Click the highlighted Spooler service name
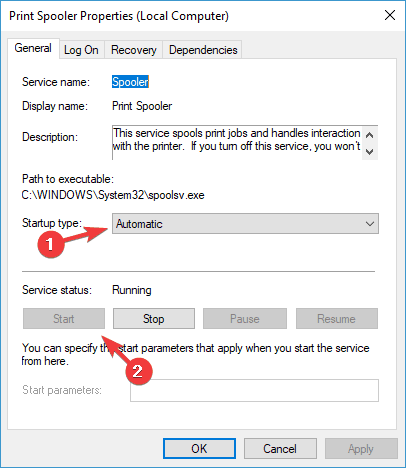Screen dimensions: 406x468 pyautogui.click(x=130, y=82)
